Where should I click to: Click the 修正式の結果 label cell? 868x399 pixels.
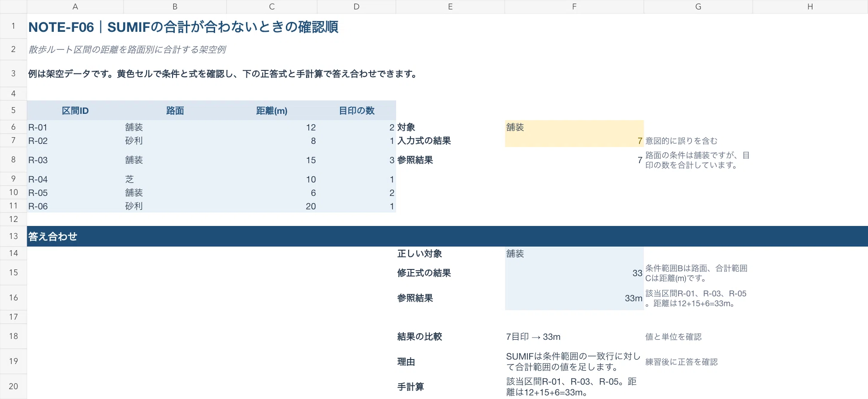(450, 273)
